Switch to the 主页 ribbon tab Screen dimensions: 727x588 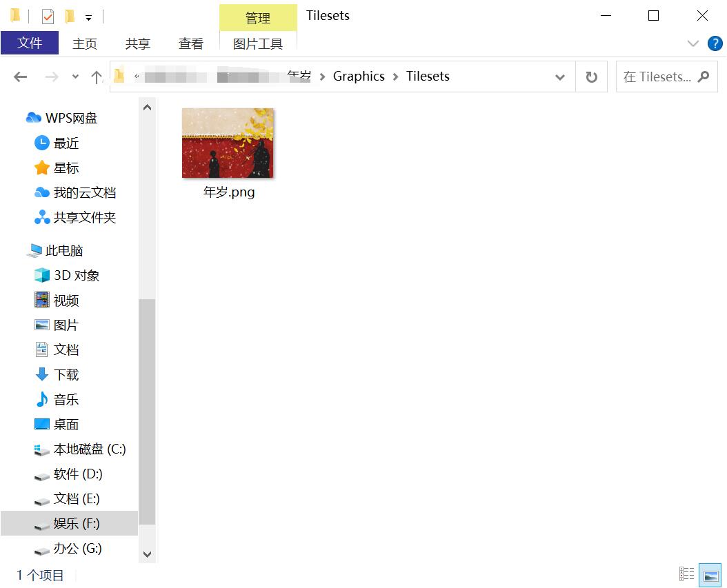[x=85, y=43]
